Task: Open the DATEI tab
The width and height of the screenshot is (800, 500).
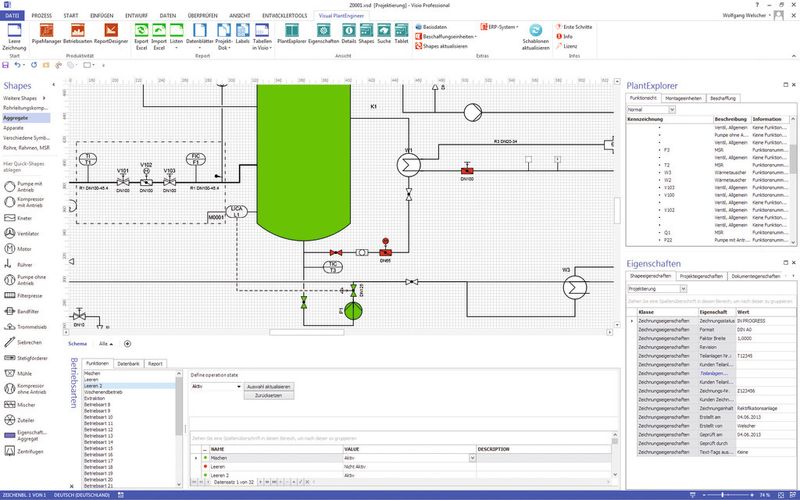Action: pos(12,16)
